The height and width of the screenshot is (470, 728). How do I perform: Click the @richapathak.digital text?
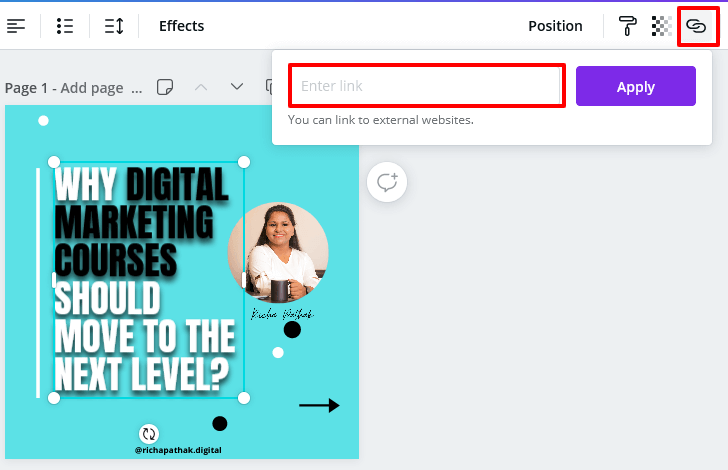(x=178, y=450)
